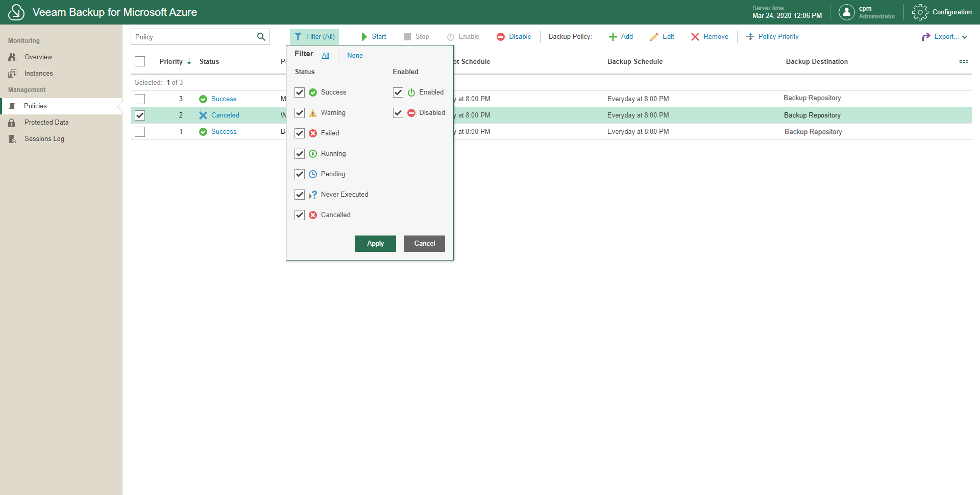Open the Overview page
Image resolution: width=980 pixels, height=495 pixels.
pyautogui.click(x=38, y=57)
